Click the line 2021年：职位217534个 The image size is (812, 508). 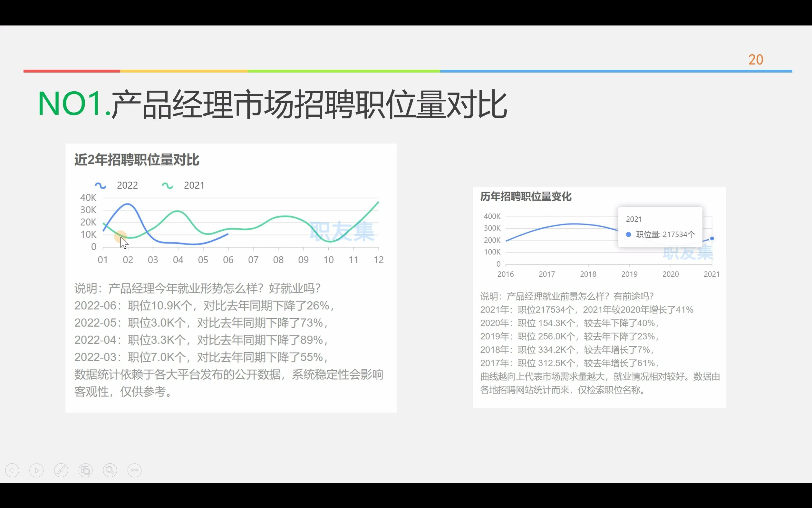(x=586, y=309)
